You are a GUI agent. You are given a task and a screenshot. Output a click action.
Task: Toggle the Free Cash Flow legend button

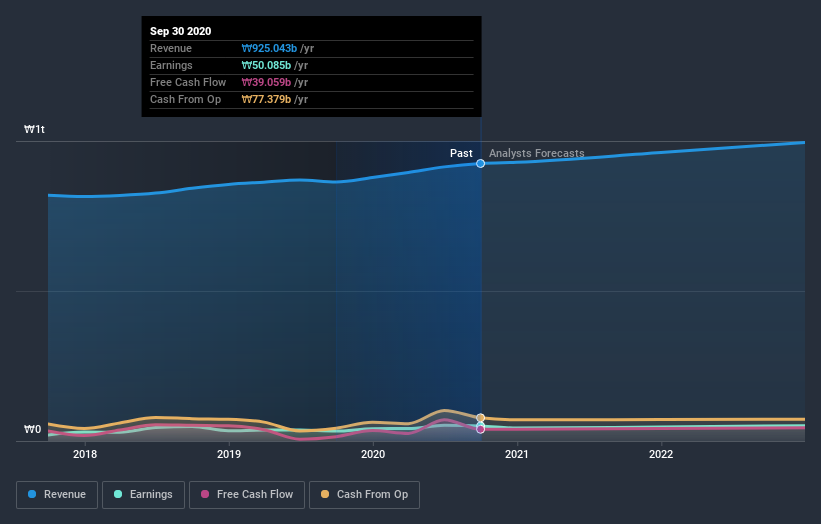[247, 495]
